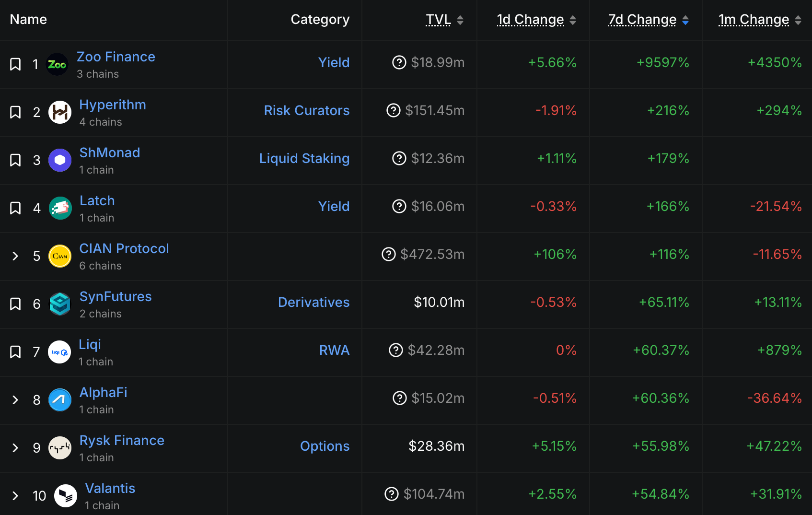Click question icon beside $15.02m
Viewport: 812px width, 515px height.
click(400, 398)
